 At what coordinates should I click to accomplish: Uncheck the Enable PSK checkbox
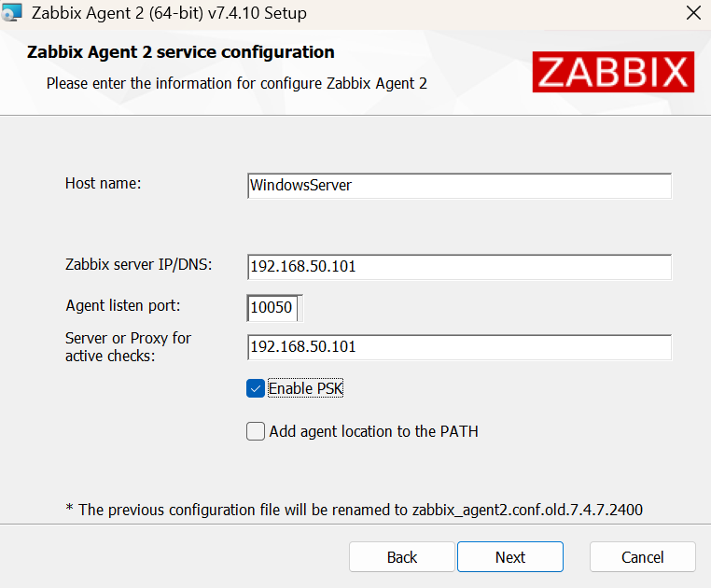click(256, 388)
